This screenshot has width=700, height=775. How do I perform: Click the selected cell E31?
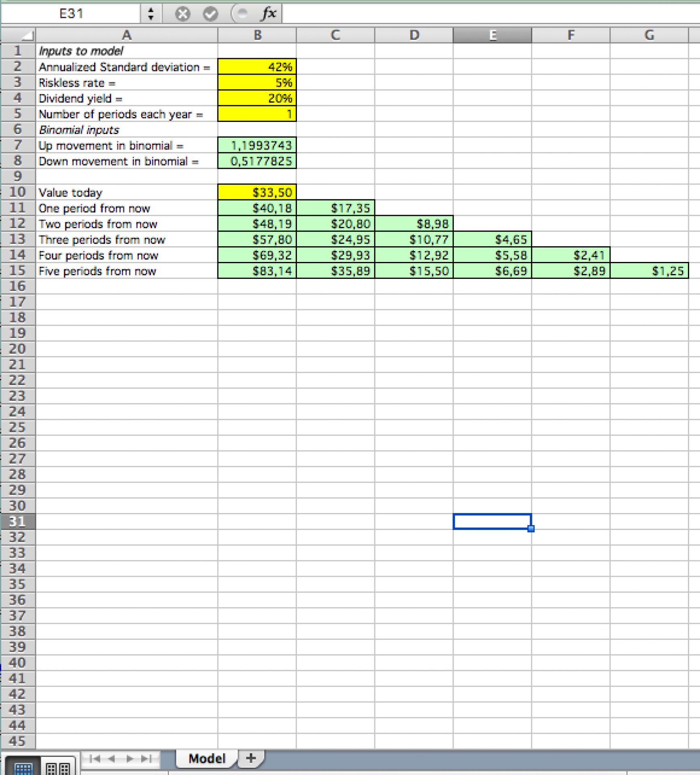(x=492, y=522)
